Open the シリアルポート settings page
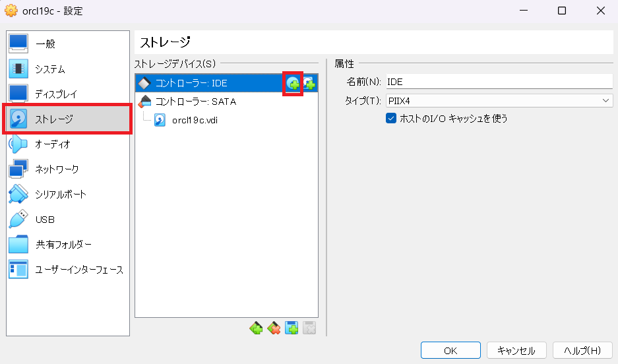 pyautogui.click(x=60, y=195)
